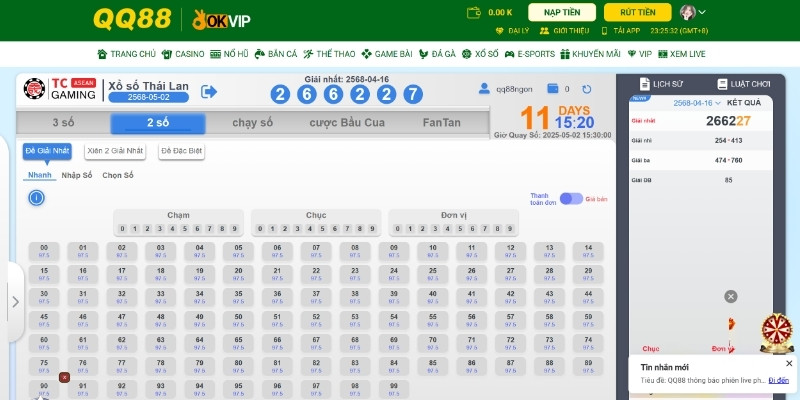Open the ĐẠI LÝ agent link
The height and width of the screenshot is (400, 800).
click(x=512, y=31)
